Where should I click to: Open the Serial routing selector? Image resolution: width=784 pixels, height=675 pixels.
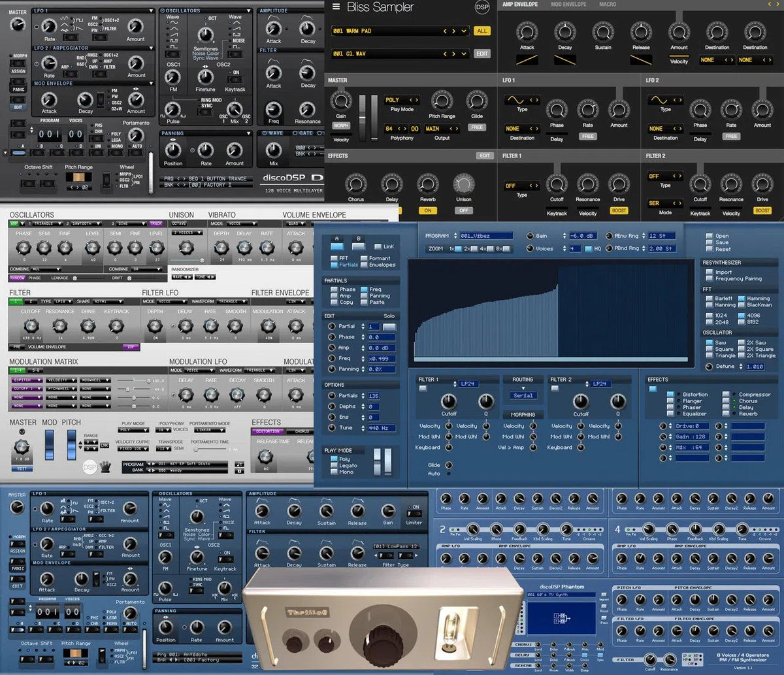[x=524, y=395]
